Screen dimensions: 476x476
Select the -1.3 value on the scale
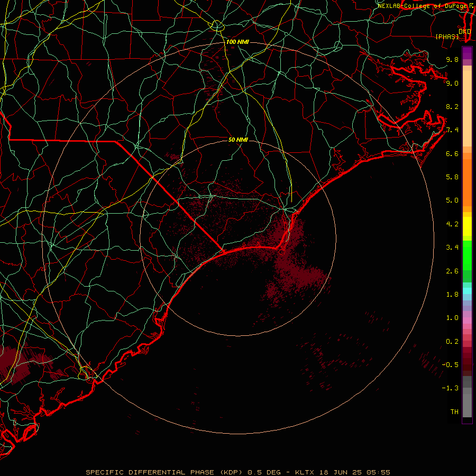click(x=450, y=388)
